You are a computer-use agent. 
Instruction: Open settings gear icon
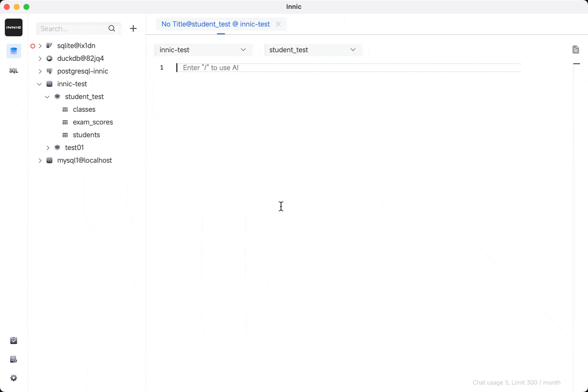(13, 378)
